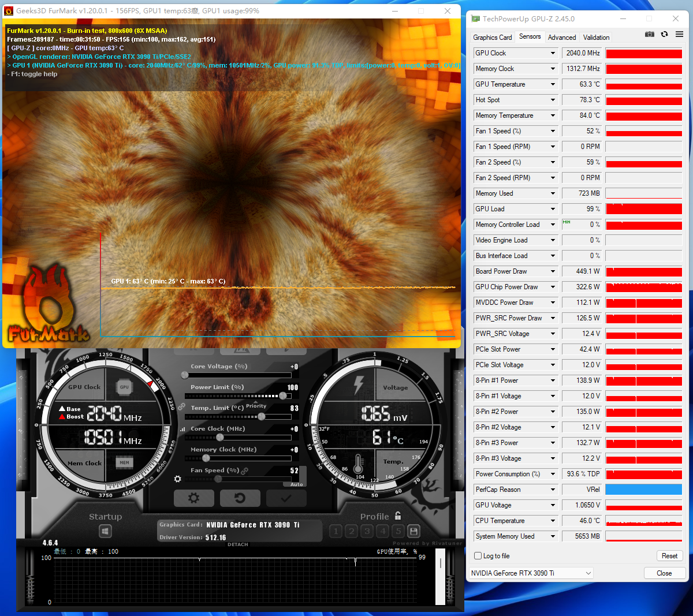
Task: Click the blue PerfCap Reason VRel bar
Action: click(x=643, y=490)
